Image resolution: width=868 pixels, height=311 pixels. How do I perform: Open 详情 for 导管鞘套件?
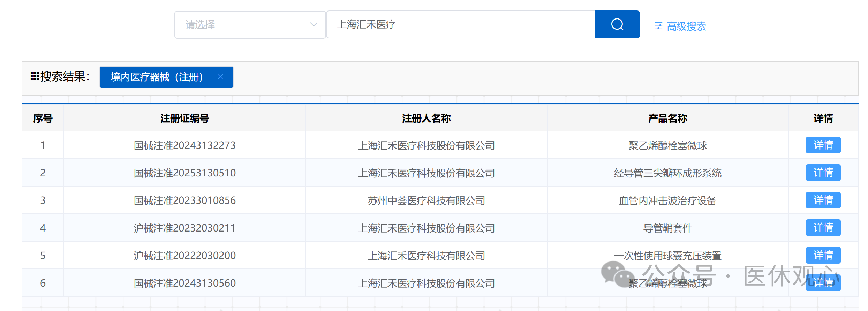pos(823,228)
